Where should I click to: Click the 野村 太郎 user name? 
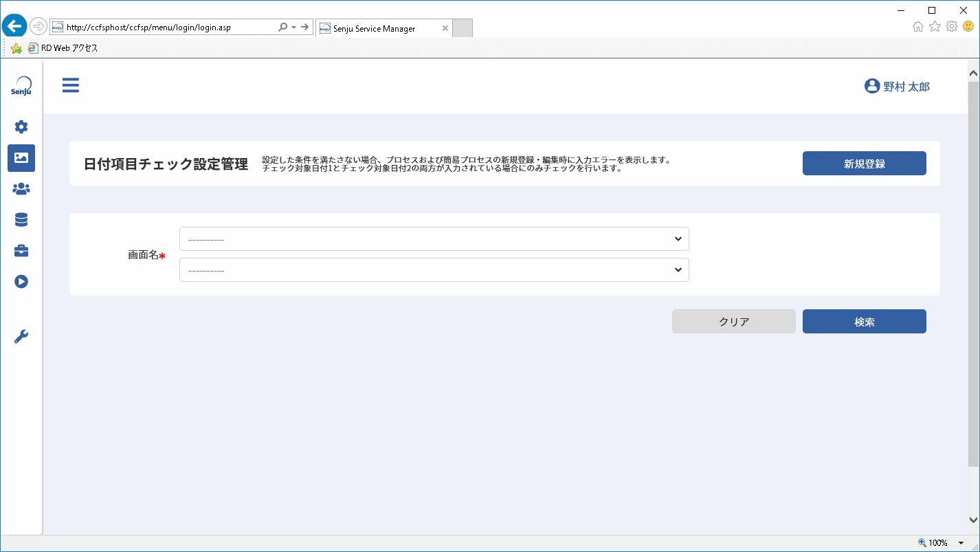pyautogui.click(x=906, y=87)
